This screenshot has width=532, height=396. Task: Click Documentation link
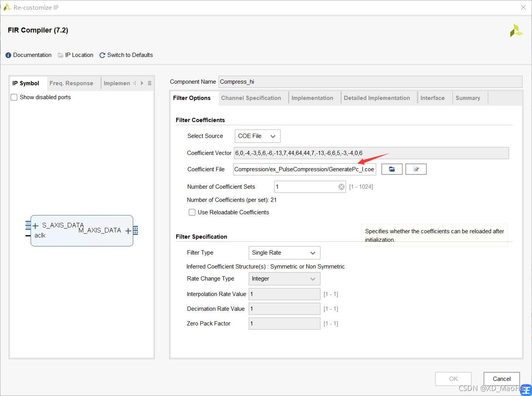point(33,55)
